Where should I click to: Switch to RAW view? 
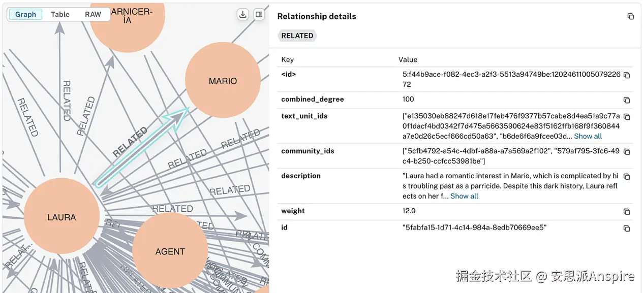tap(93, 14)
